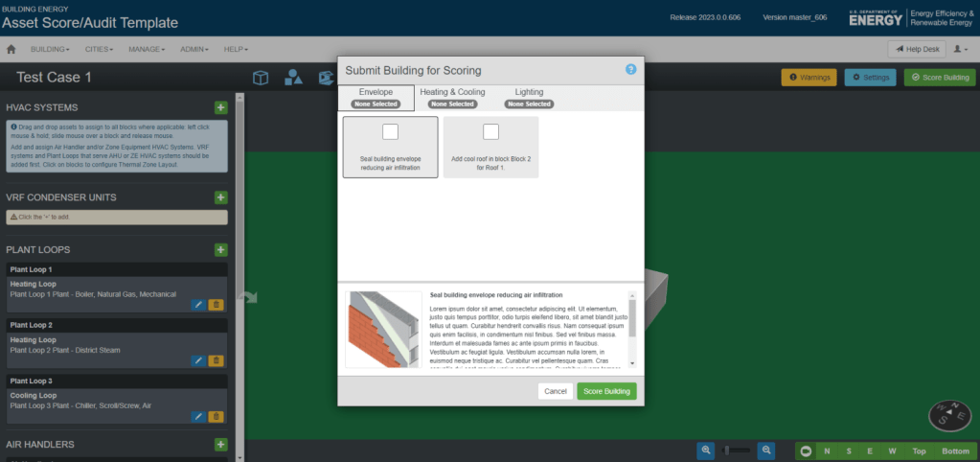Open the user account dropdown
This screenshot has width=980, height=462.
(x=960, y=49)
